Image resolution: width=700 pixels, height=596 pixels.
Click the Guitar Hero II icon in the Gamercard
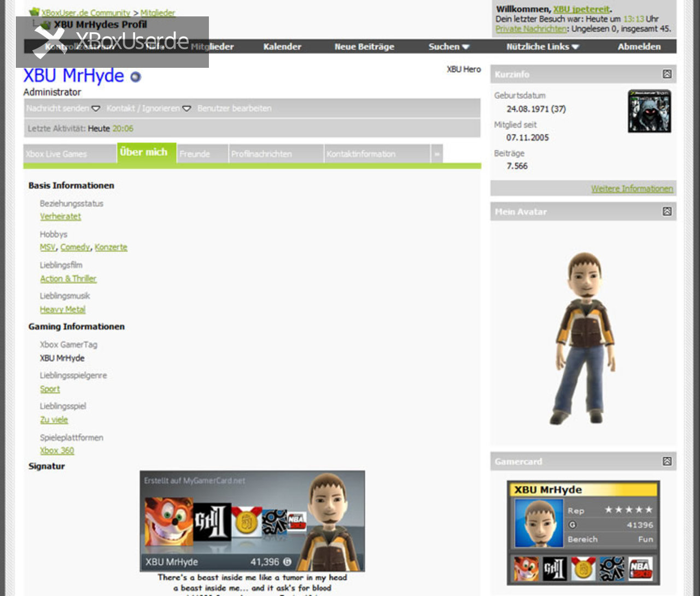coord(555,569)
